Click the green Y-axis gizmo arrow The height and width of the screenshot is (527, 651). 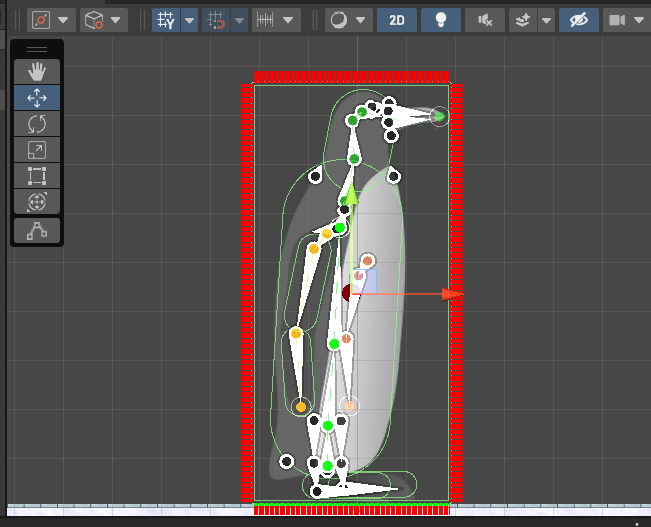click(351, 192)
